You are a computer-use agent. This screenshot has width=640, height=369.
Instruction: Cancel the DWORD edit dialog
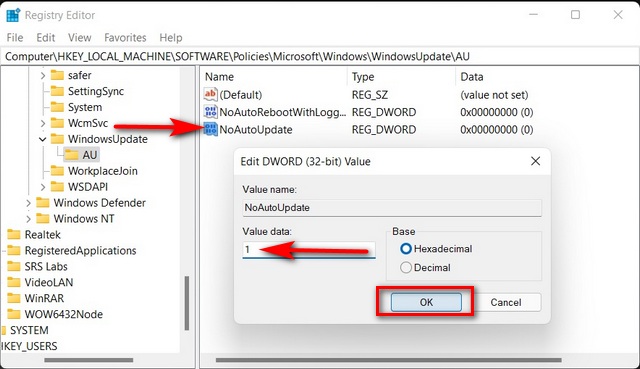506,302
